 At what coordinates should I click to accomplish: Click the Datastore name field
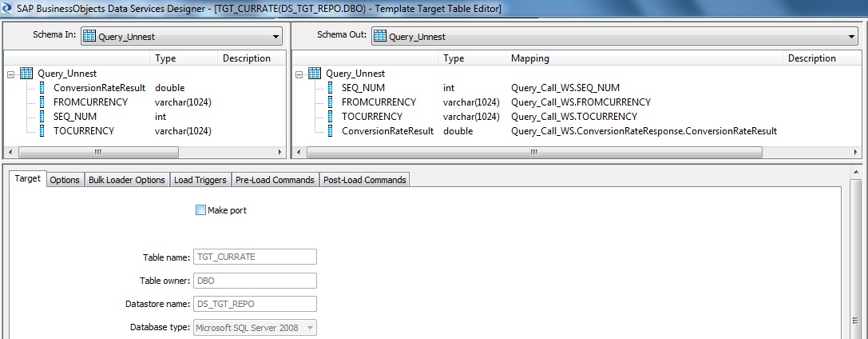tap(255, 304)
